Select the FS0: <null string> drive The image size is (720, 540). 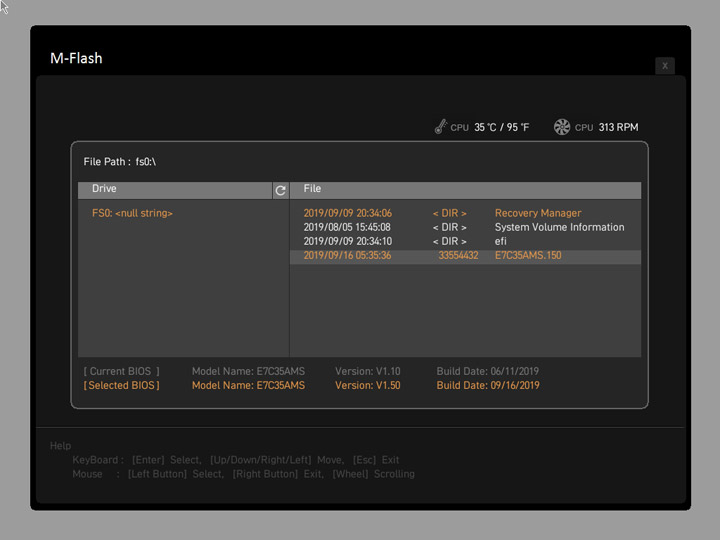[x=132, y=213]
